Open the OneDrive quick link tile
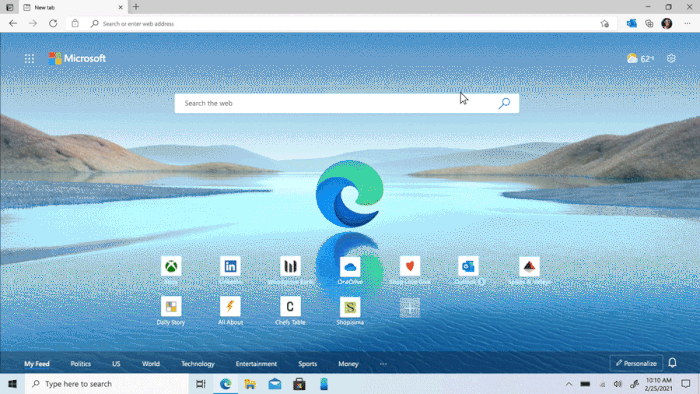 [x=350, y=266]
